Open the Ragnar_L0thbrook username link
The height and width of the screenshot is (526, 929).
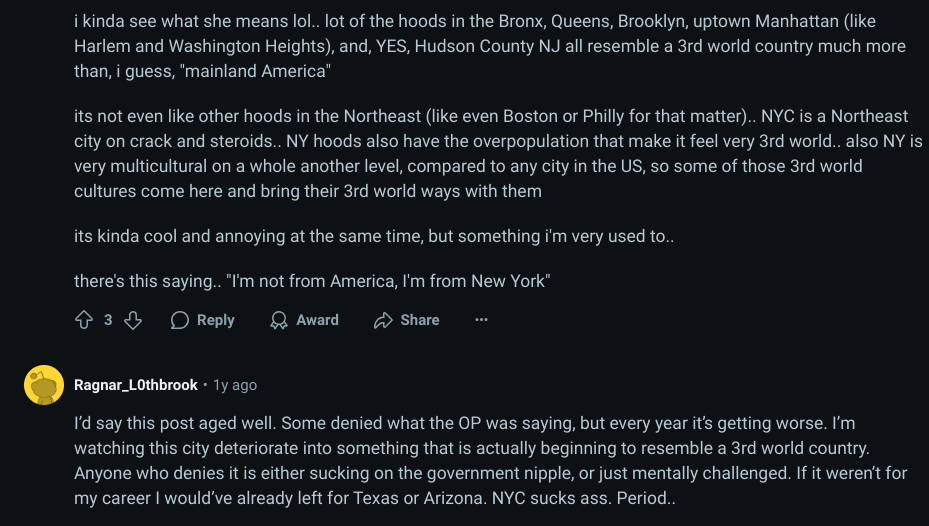point(136,385)
